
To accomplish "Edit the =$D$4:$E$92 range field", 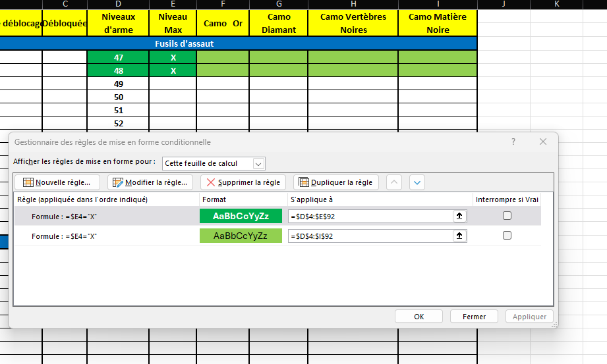I will click(369, 216).
